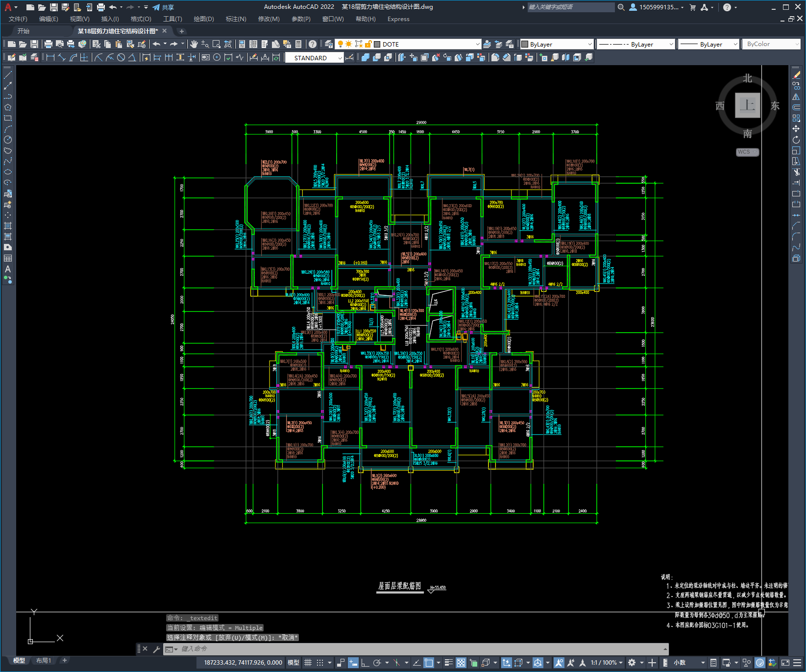
Task: Click the keyword search input field
Action: coord(571,7)
